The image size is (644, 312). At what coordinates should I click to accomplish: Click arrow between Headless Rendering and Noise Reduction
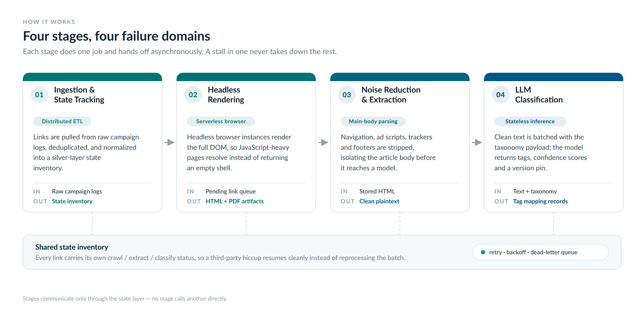[x=323, y=142]
